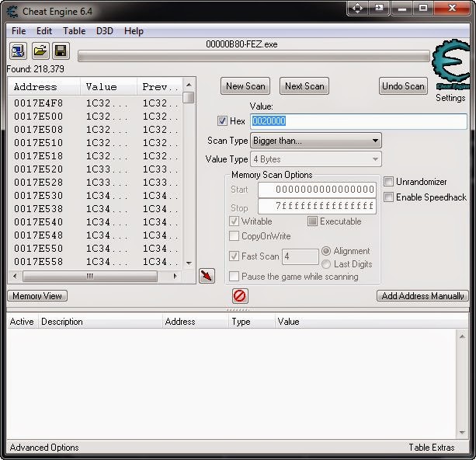Image resolution: width=476 pixels, height=460 pixels.
Task: Click the four-way move arrows title bar button
Action: pyautogui.click(x=357, y=8)
